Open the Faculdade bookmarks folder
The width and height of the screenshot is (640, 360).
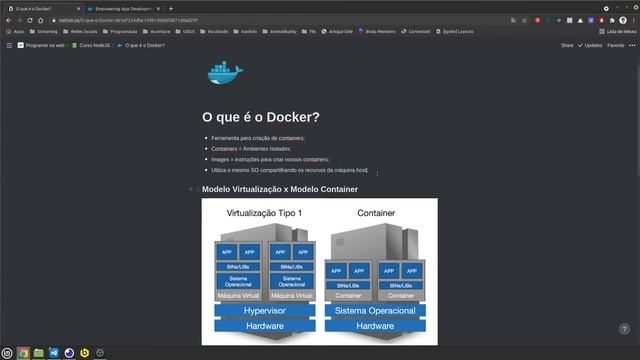point(214,31)
